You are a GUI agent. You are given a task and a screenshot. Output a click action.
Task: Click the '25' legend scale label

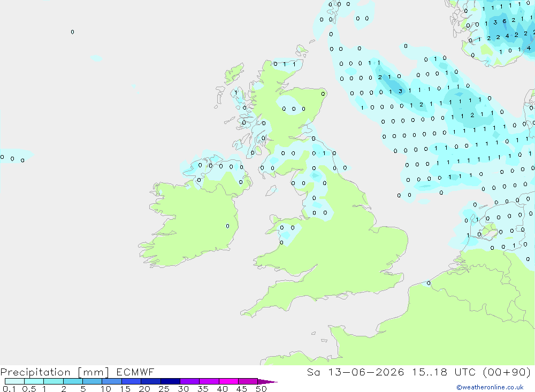click(x=164, y=389)
